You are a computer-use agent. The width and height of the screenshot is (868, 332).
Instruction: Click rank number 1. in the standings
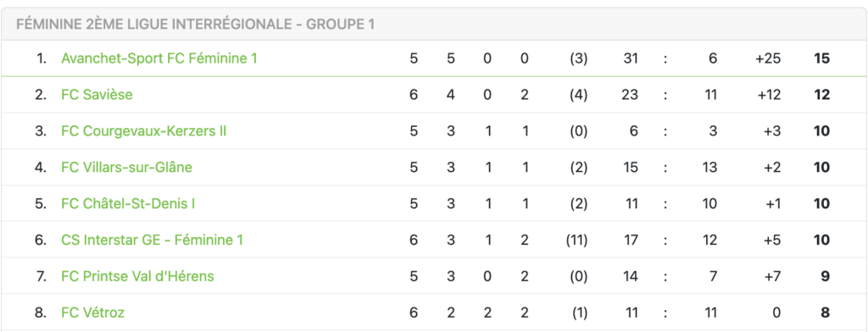coord(42,58)
